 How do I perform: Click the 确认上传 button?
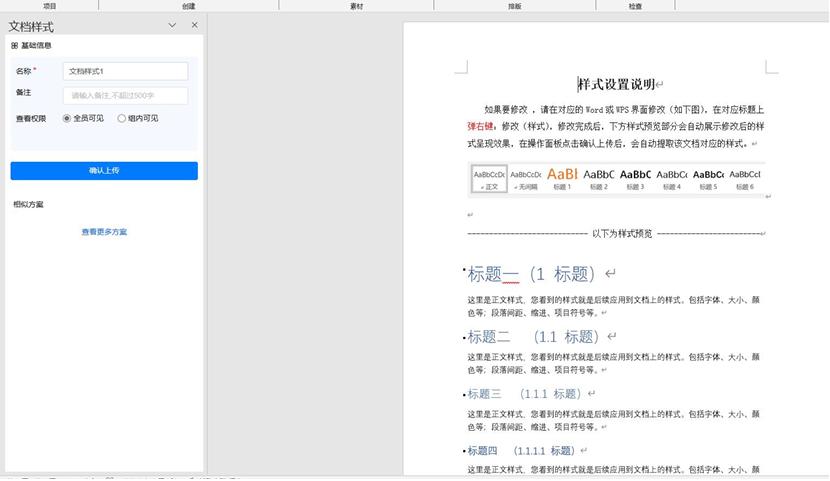(x=104, y=171)
